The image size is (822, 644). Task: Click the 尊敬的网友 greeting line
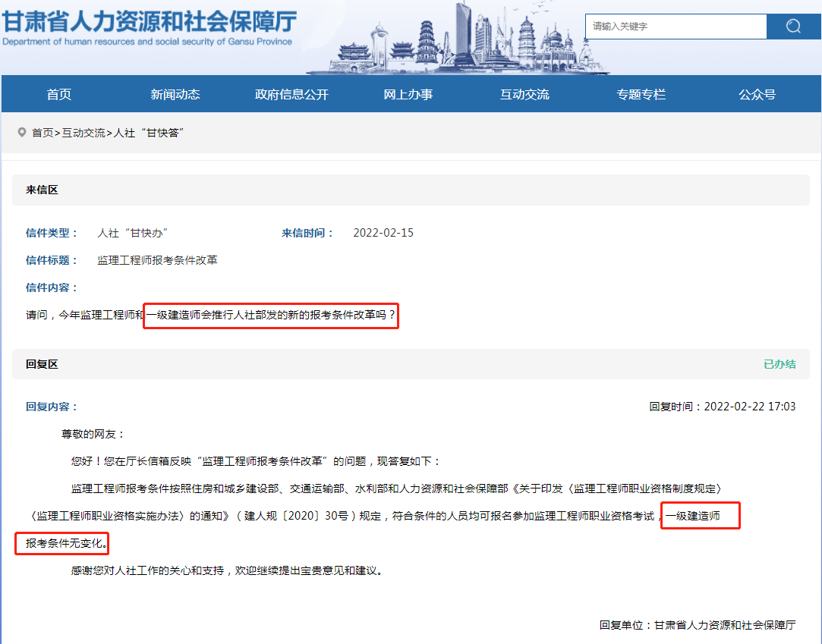(x=93, y=434)
